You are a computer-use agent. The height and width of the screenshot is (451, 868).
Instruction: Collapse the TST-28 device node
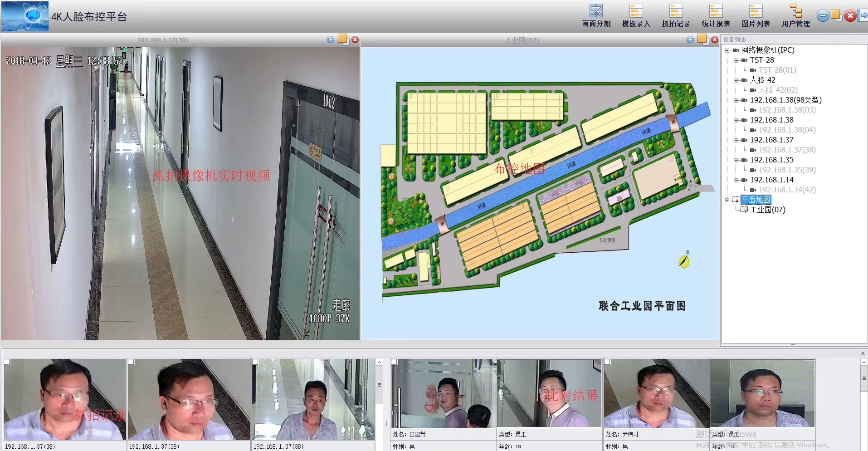(736, 60)
